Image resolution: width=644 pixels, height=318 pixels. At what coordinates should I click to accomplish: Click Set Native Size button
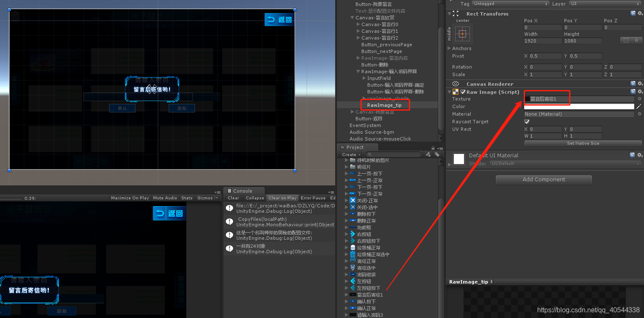pyautogui.click(x=583, y=143)
